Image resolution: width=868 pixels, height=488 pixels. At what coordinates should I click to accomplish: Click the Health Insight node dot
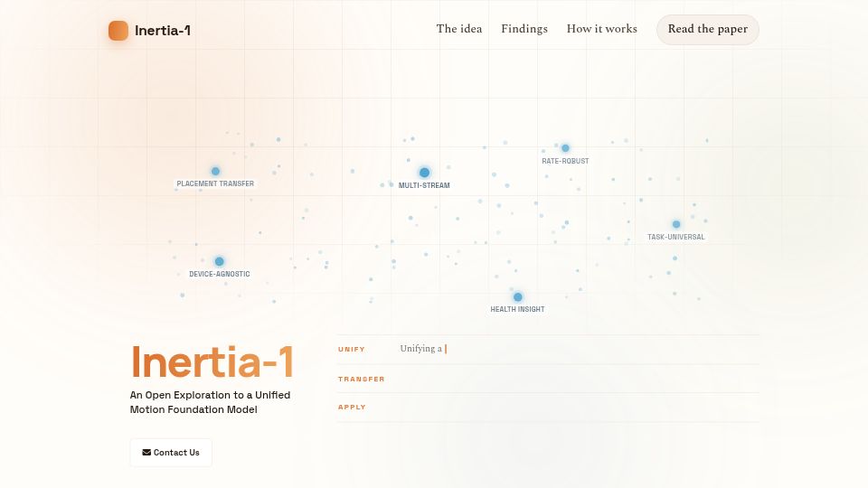517,297
